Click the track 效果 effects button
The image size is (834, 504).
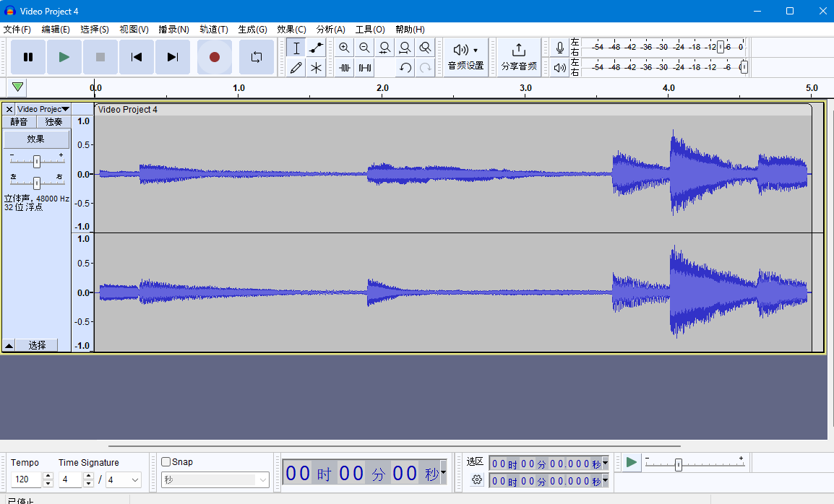pos(36,139)
